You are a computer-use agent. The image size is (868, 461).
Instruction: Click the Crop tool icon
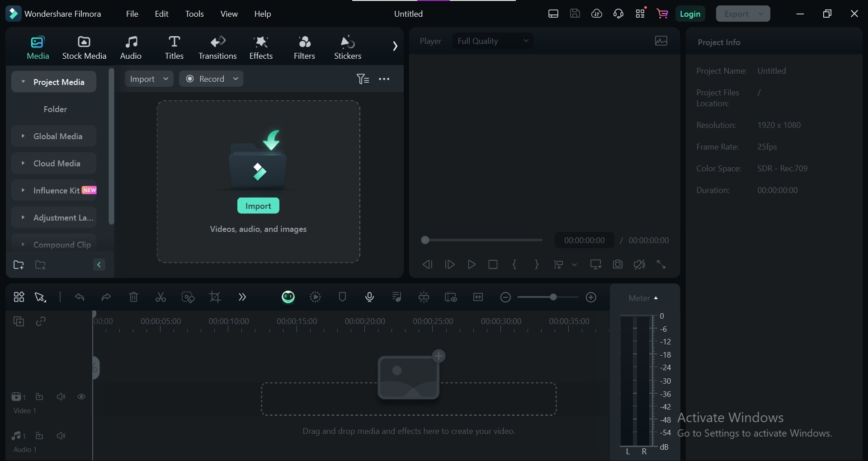point(215,297)
